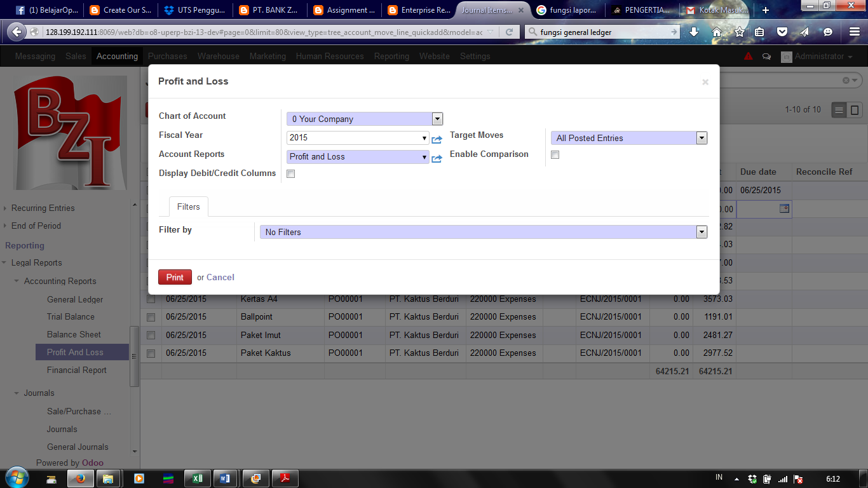The width and height of the screenshot is (868, 488).
Task: Launch Excel from the taskbar
Action: [x=198, y=478]
